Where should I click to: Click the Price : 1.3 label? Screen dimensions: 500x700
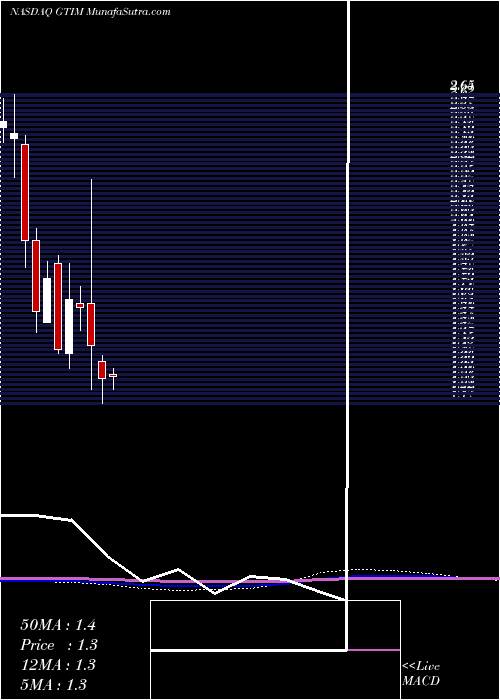(x=59, y=645)
